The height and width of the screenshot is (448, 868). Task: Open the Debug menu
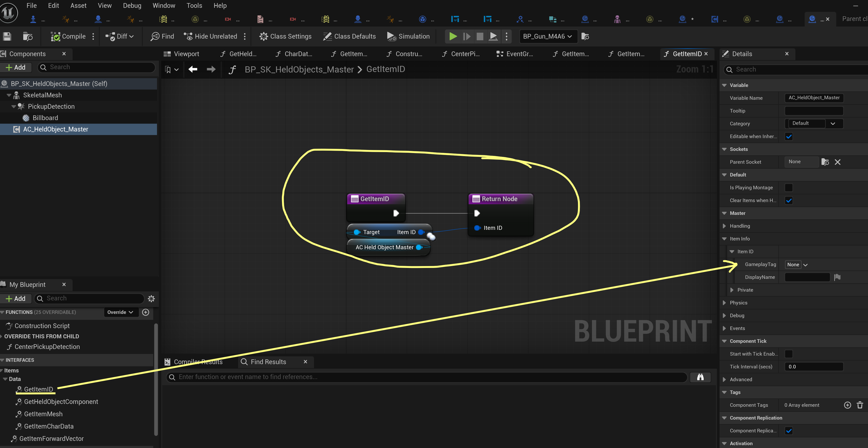point(132,5)
